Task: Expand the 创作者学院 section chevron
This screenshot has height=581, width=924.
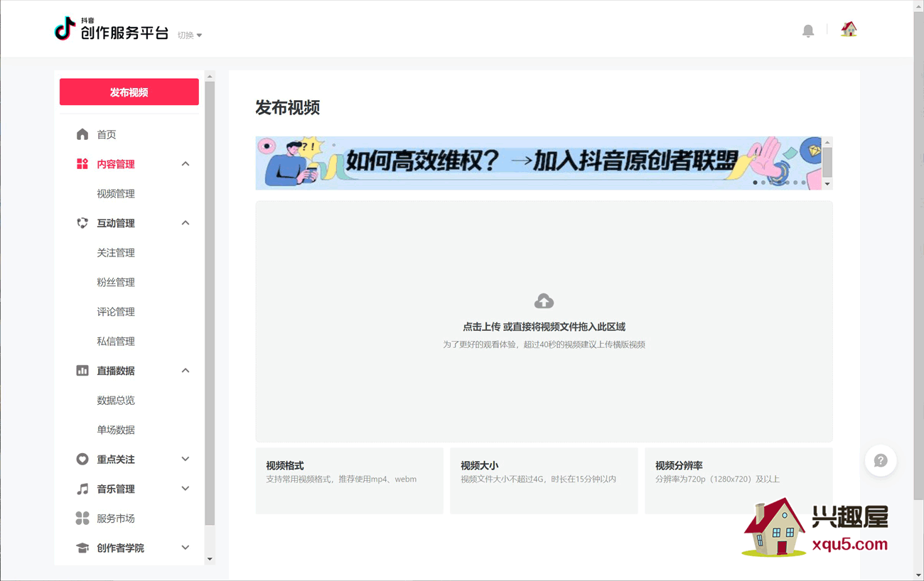Action: click(186, 548)
